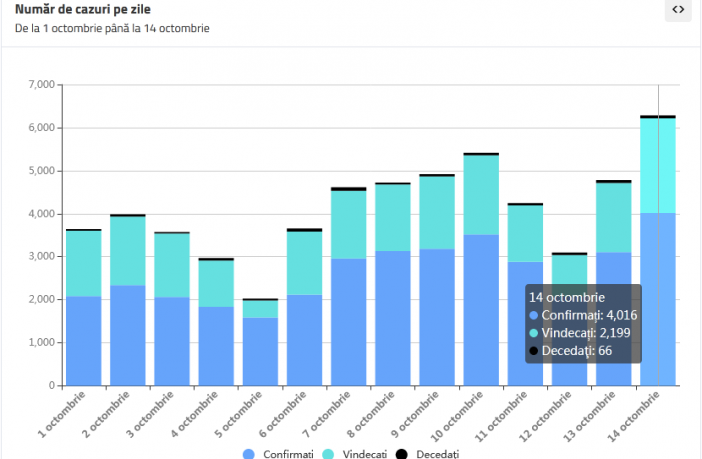Click the black Decedați legend dot

pos(402,454)
